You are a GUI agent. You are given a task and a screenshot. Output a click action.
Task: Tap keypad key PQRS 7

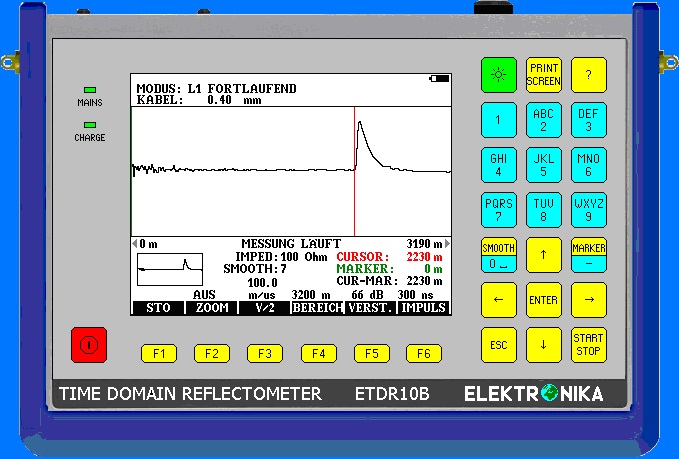[x=498, y=210]
